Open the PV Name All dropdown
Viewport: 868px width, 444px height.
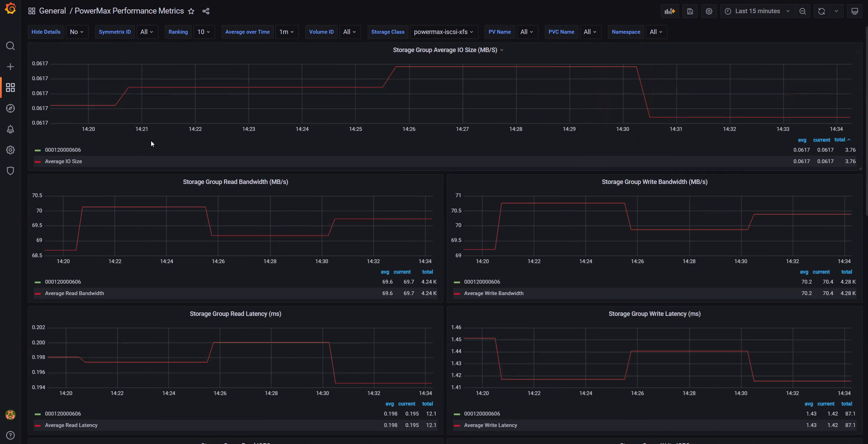pos(527,32)
